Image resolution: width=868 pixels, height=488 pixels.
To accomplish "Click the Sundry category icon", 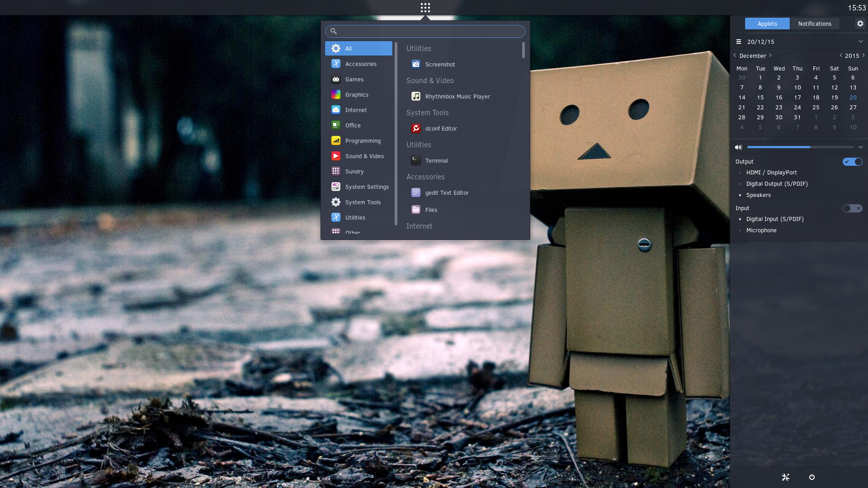I will pos(336,172).
